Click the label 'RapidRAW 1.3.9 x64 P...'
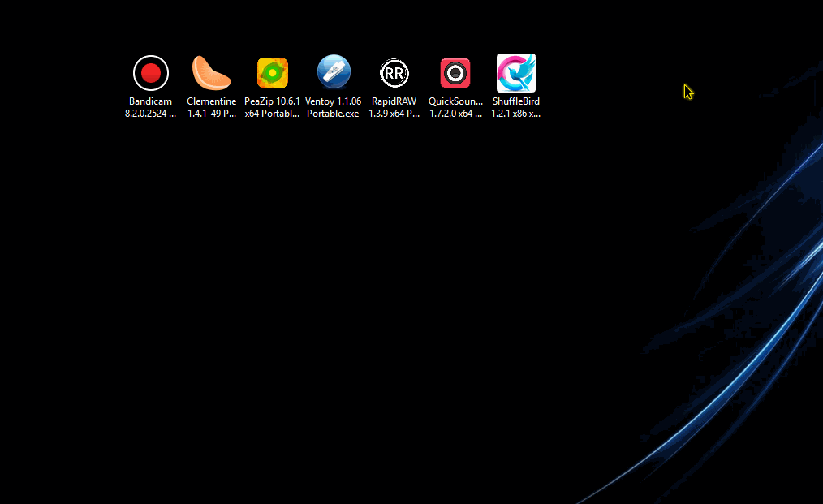 tap(394, 107)
